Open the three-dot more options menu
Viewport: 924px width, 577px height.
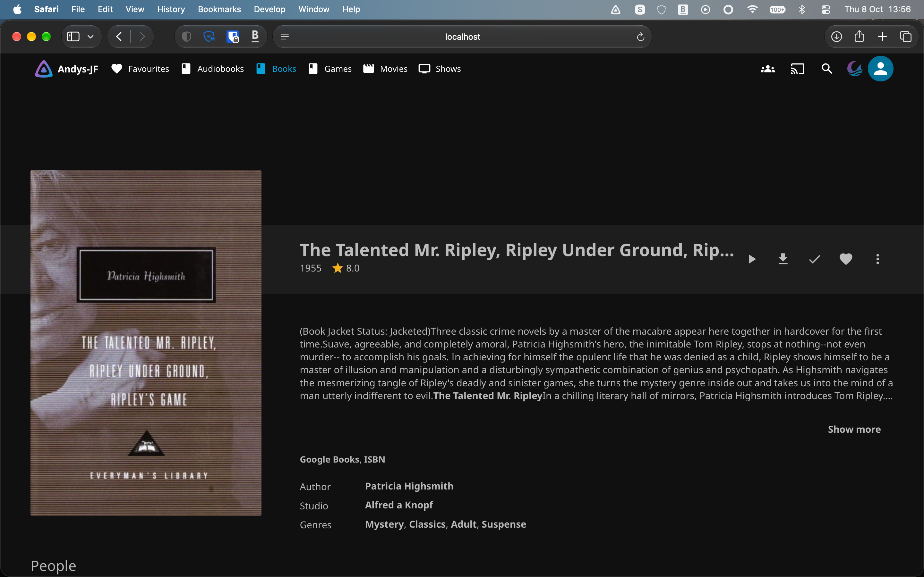(877, 259)
